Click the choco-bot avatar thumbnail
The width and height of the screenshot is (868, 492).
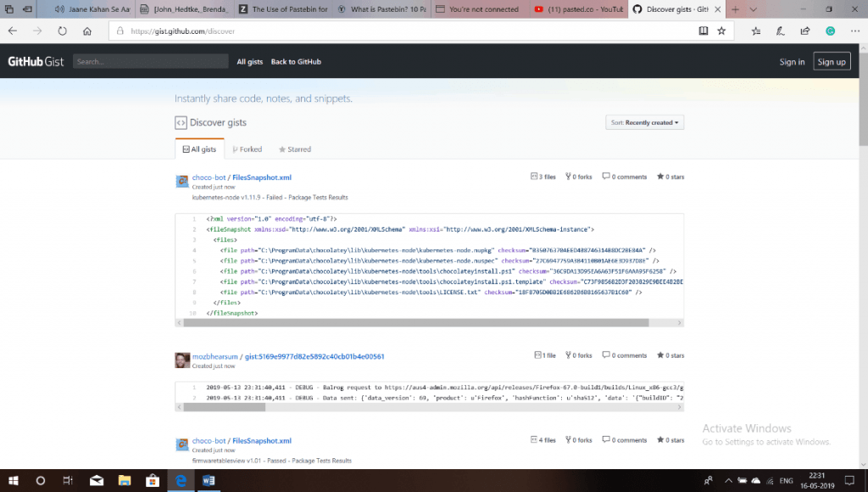click(181, 181)
